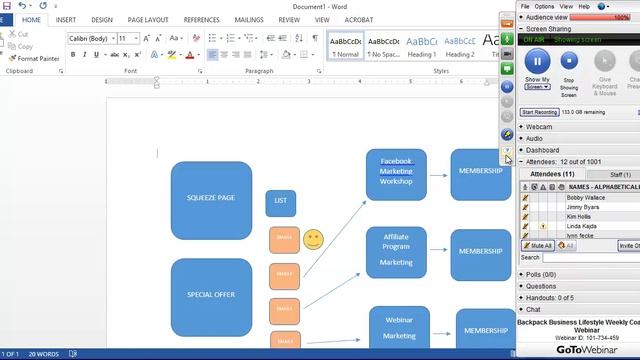
Task: Unmute Jimmy Byars' microphone icon
Action: (x=525, y=207)
